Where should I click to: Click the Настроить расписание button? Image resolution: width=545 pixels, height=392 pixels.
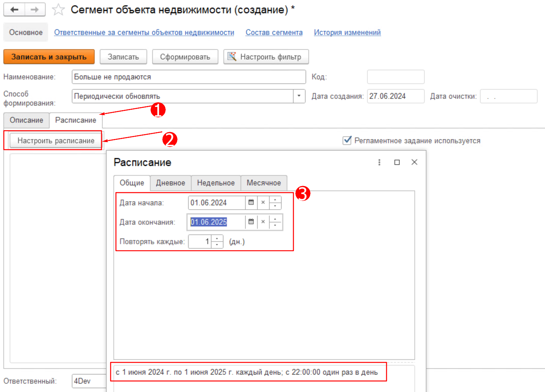coord(56,141)
